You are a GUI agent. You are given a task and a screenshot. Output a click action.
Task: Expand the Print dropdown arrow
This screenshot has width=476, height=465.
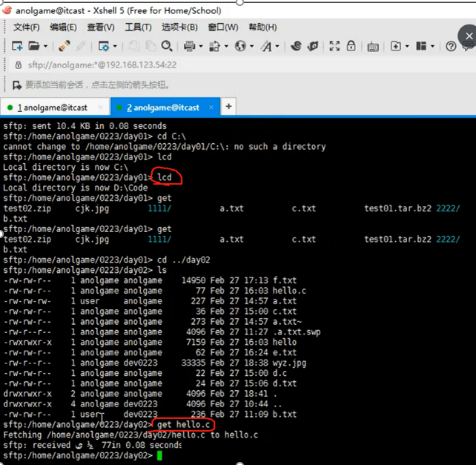201,46
